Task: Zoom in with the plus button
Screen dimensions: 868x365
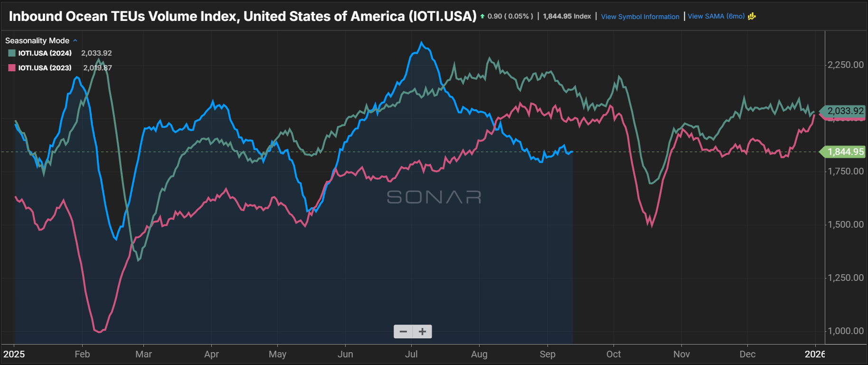Action: (x=422, y=332)
